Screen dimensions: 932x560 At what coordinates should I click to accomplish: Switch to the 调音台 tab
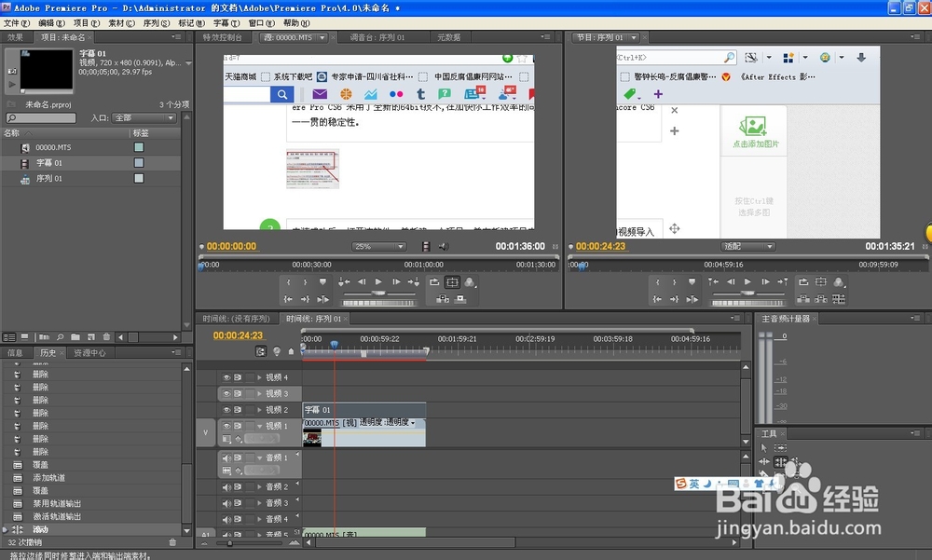point(377,37)
